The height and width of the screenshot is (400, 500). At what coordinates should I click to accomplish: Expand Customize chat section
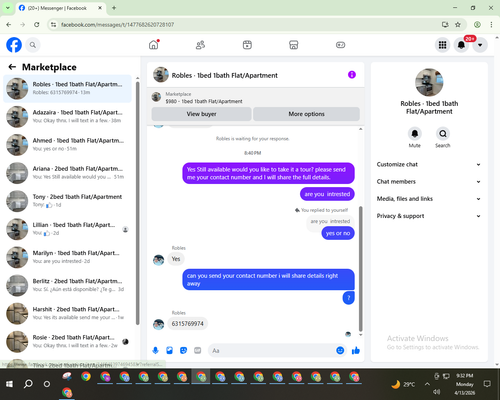pos(429,164)
